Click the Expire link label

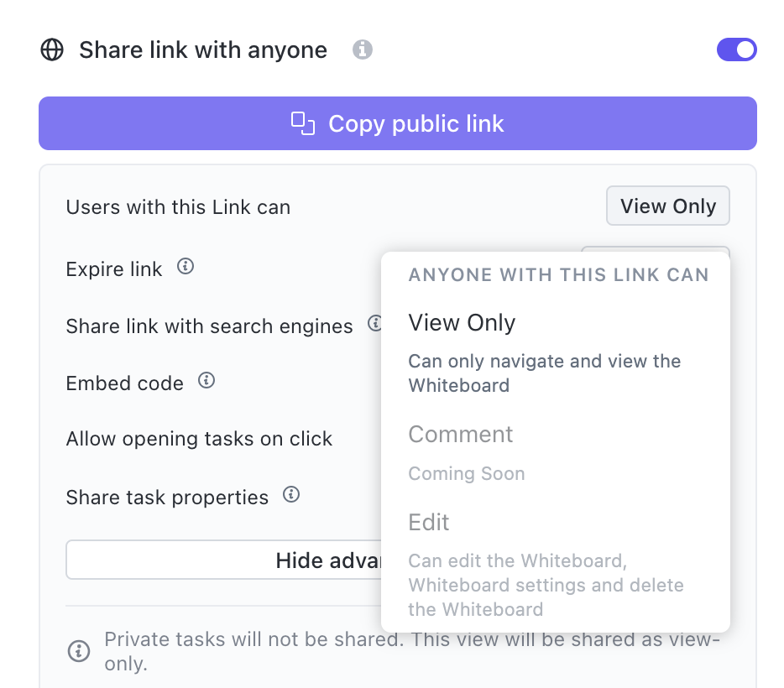(114, 269)
